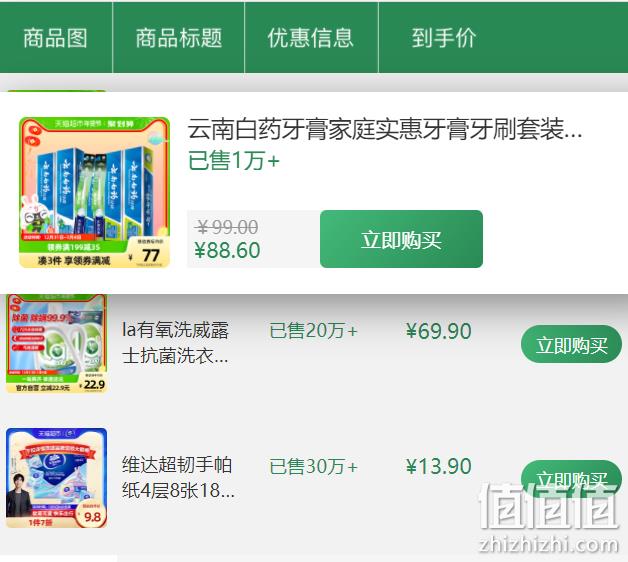Choose the 到手价 column header
Viewport: 628px width, 562px height.
444,38
